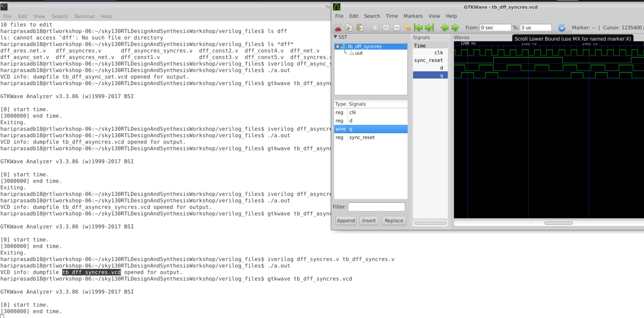Viewport: 644px width, 318px height.
Task: Open the Search menu in the terminal window
Action: (60, 16)
